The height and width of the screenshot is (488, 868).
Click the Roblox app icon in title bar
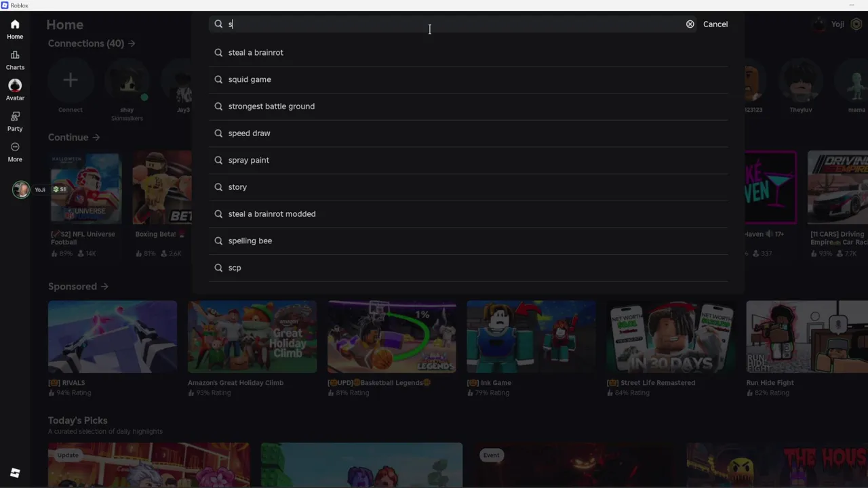(x=5, y=5)
